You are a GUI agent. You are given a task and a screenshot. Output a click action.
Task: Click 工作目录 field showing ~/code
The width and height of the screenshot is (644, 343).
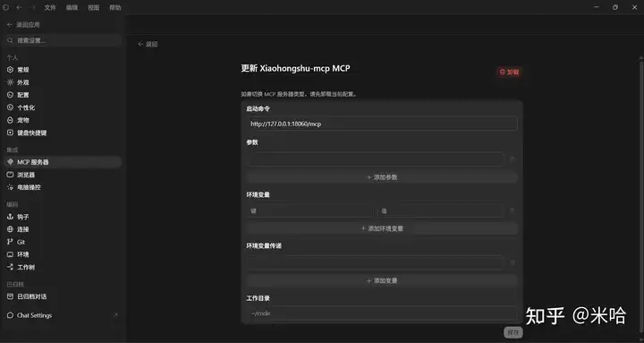(x=382, y=313)
